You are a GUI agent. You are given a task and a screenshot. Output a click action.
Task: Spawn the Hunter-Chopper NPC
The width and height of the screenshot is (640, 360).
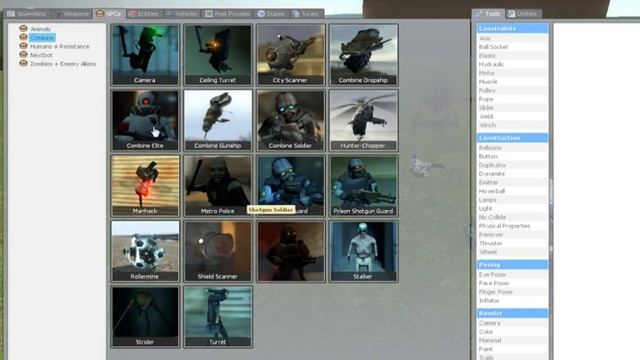point(363,120)
